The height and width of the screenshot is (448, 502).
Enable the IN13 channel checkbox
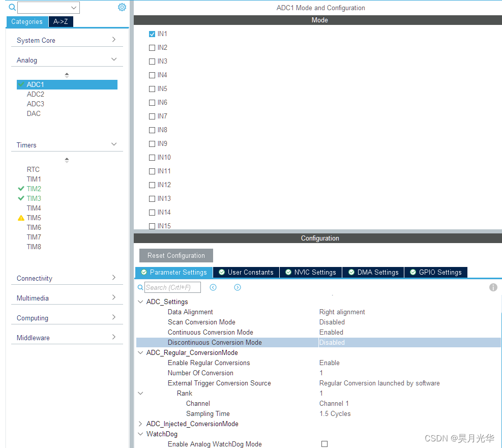click(152, 199)
